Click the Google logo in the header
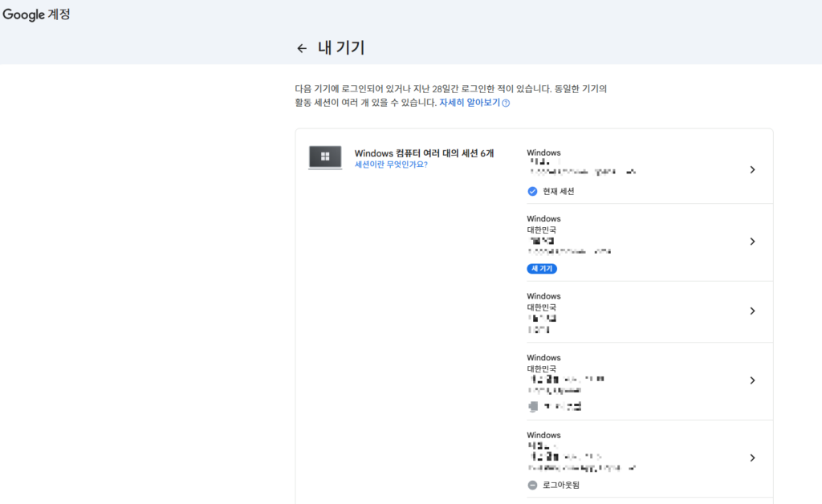This screenshot has height=504, width=822. tap(22, 14)
